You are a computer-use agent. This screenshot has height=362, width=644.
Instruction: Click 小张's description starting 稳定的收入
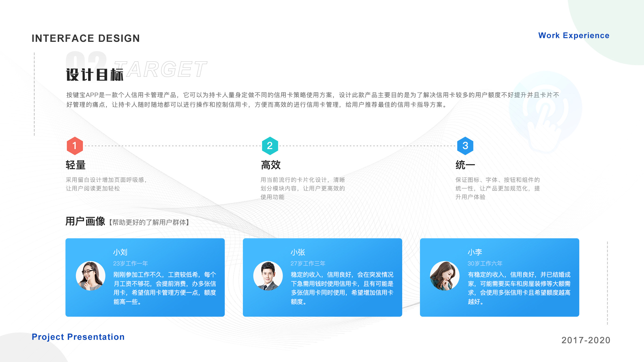pos(342,288)
